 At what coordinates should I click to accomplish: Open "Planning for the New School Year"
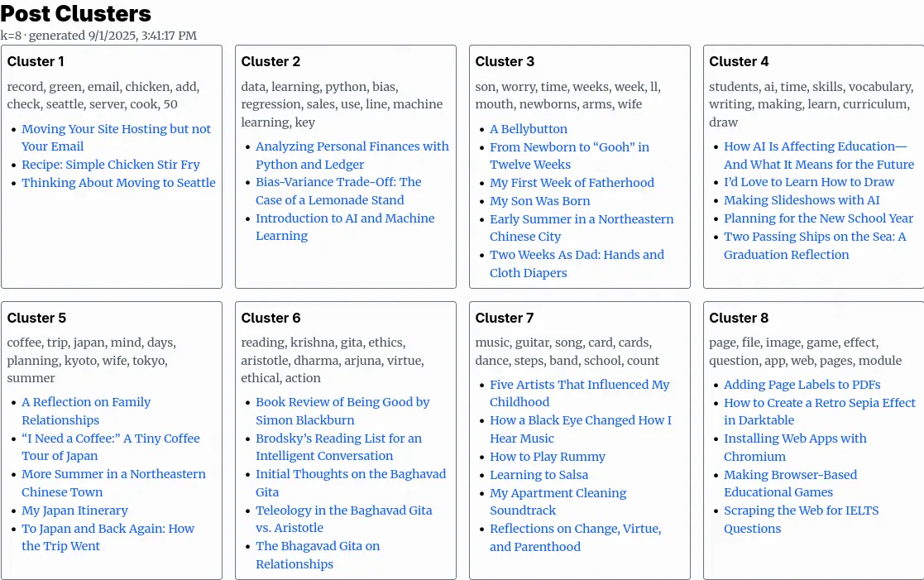pyautogui.click(x=818, y=218)
